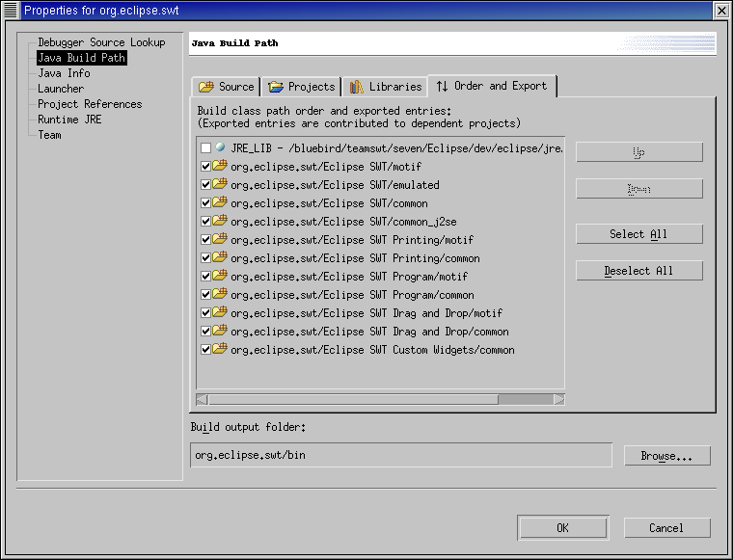The height and width of the screenshot is (560, 733).
Task: Click the Select All button
Action: [639, 234]
